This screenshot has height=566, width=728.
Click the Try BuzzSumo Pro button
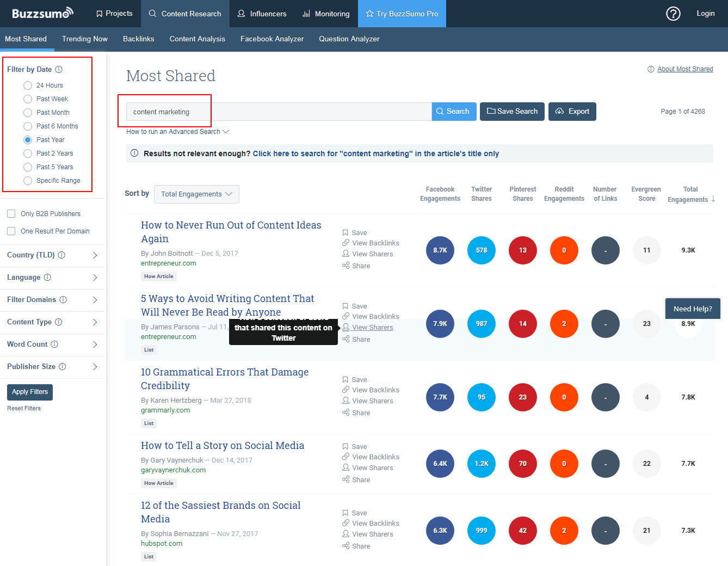(402, 14)
